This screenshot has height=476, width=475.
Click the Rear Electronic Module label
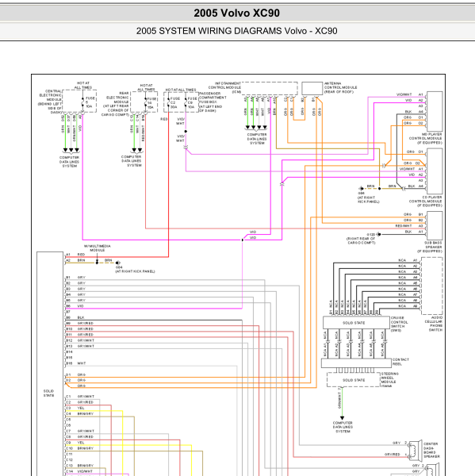(x=115, y=104)
